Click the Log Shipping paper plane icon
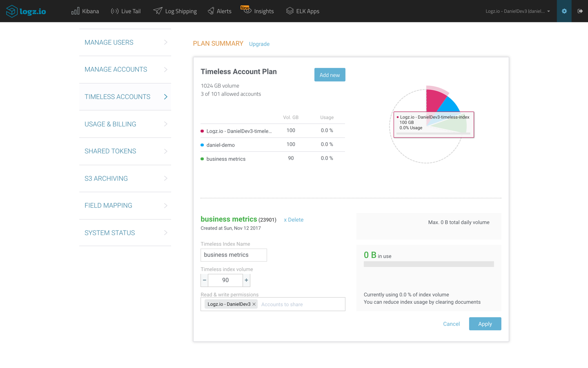588x368 pixels. (x=158, y=11)
